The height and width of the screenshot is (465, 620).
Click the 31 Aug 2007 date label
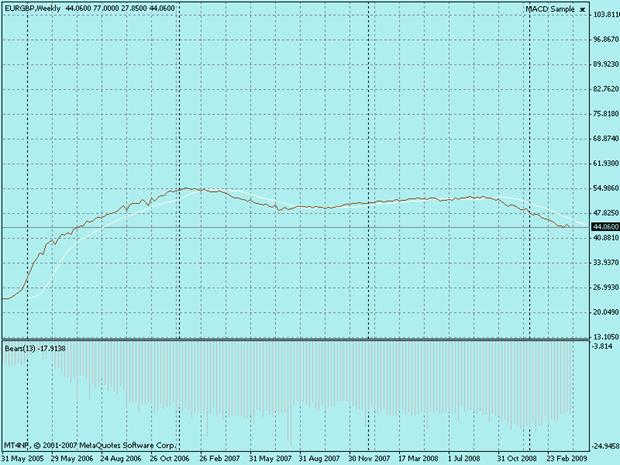(x=321, y=458)
